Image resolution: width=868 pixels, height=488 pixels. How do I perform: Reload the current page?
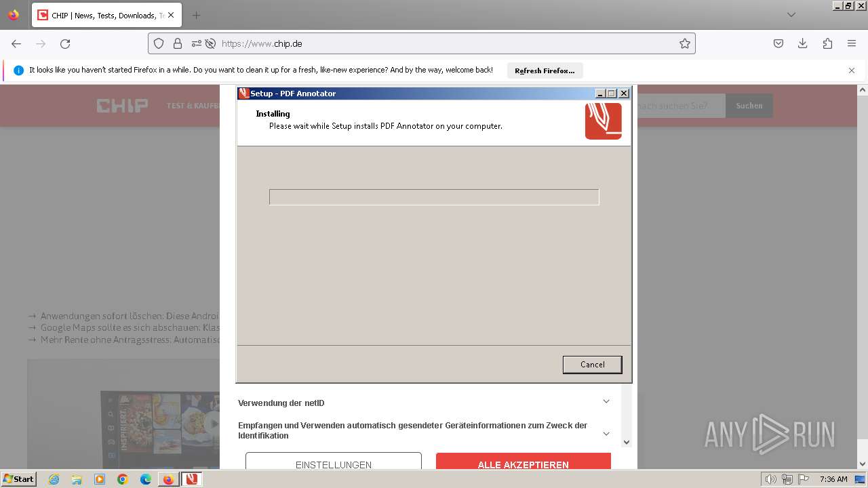(65, 43)
